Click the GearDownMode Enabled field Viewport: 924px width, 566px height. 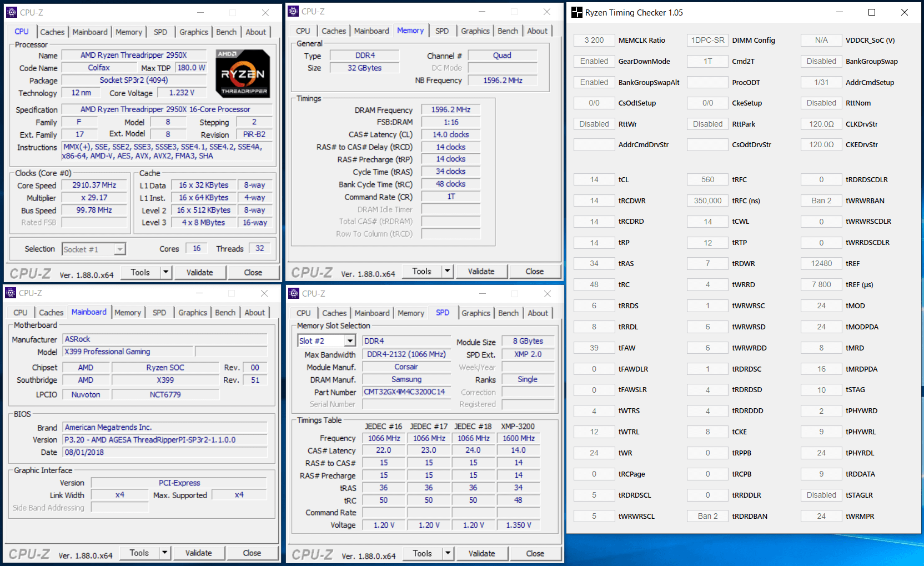pos(594,61)
